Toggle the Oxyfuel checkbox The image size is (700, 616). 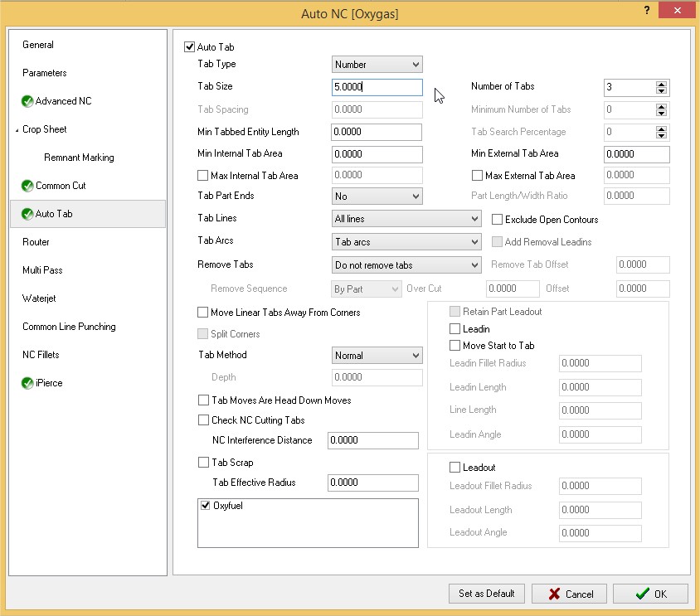(206, 506)
